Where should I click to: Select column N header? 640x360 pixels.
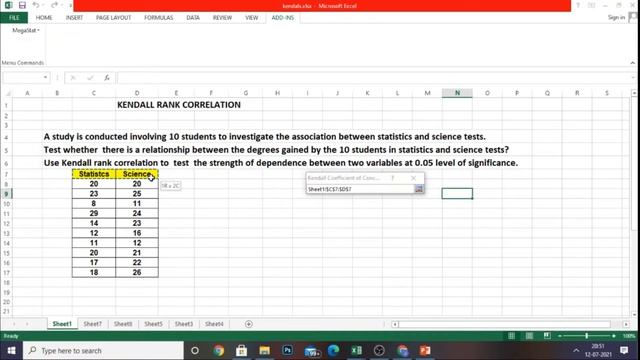click(x=457, y=93)
